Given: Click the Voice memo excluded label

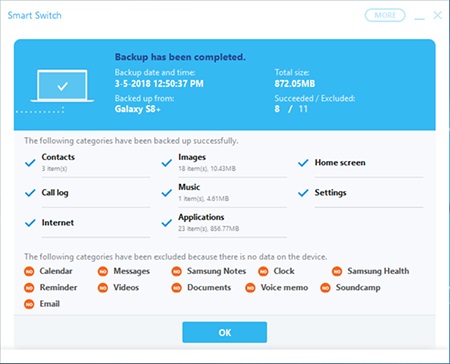Looking at the screenshot, I should pyautogui.click(x=284, y=287).
